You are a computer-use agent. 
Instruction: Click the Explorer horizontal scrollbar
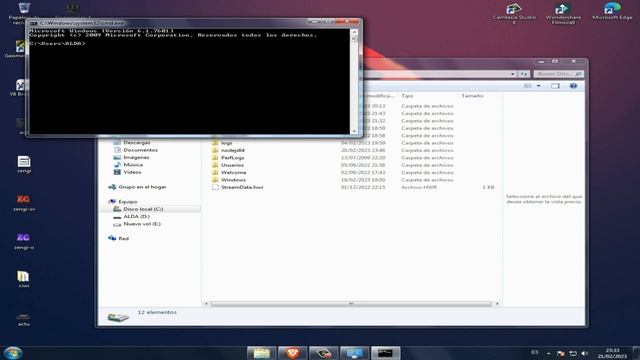351,304
